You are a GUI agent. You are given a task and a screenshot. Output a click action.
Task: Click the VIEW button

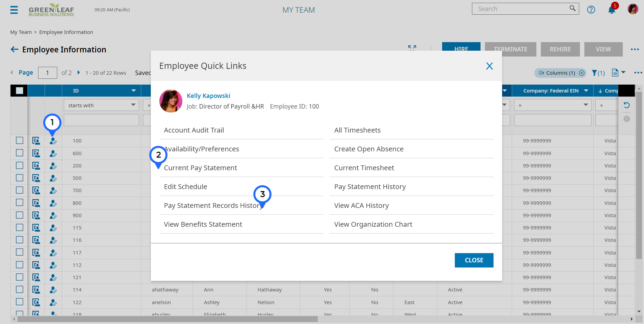tap(604, 49)
